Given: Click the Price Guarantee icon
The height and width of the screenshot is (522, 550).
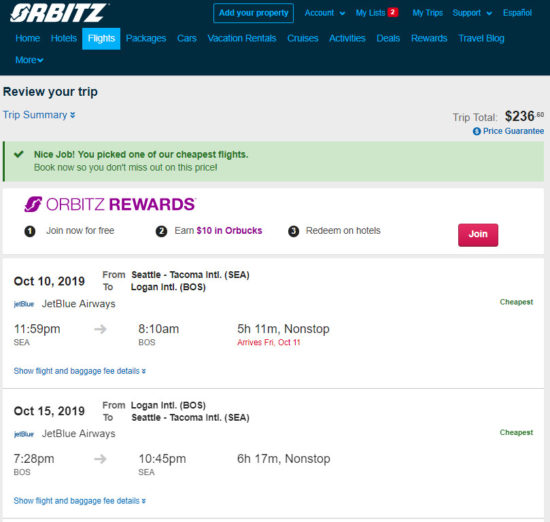Looking at the screenshot, I should [x=477, y=131].
